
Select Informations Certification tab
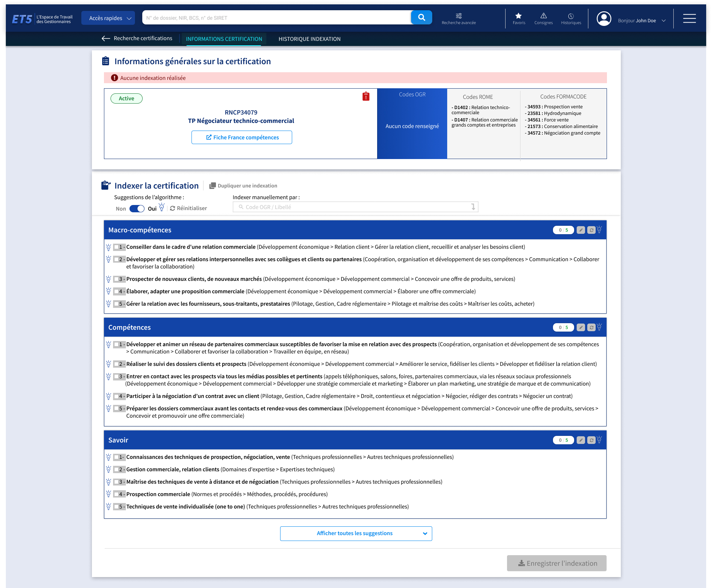[224, 39]
